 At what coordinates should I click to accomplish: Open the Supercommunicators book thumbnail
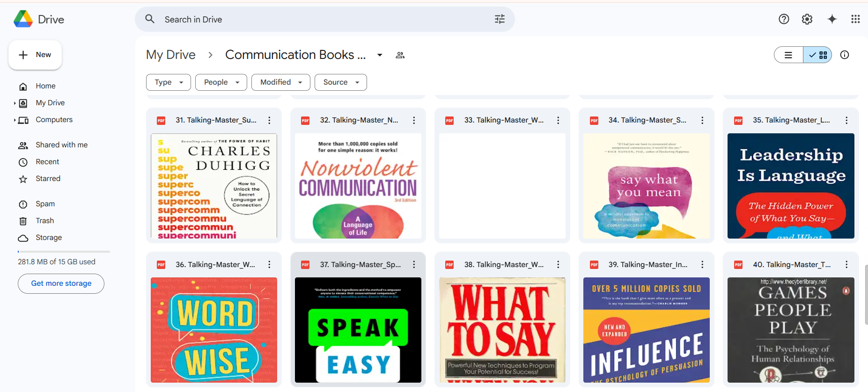[214, 186]
